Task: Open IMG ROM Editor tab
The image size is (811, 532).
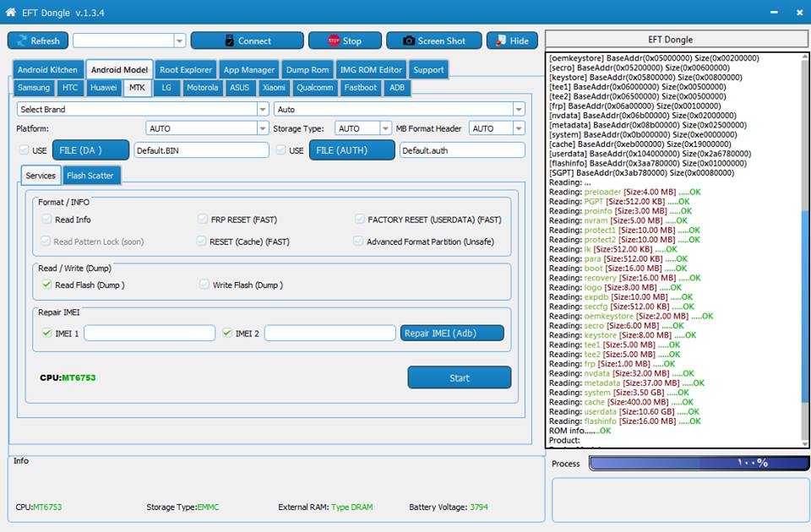Action: pos(371,70)
